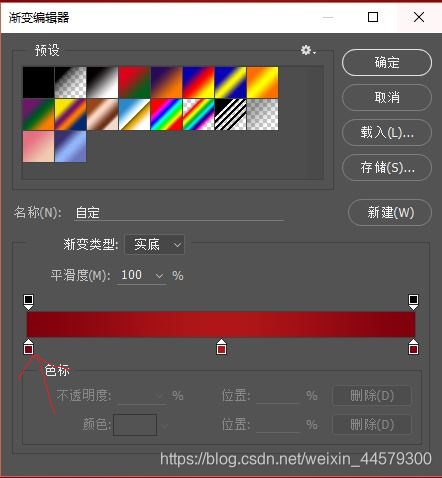Click the 新建(W) button

pos(390,212)
